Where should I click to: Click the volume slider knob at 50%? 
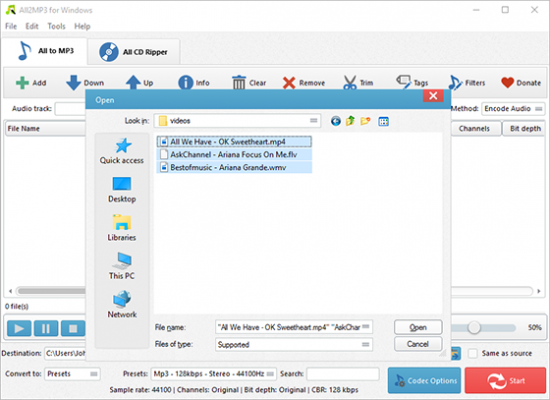474,328
